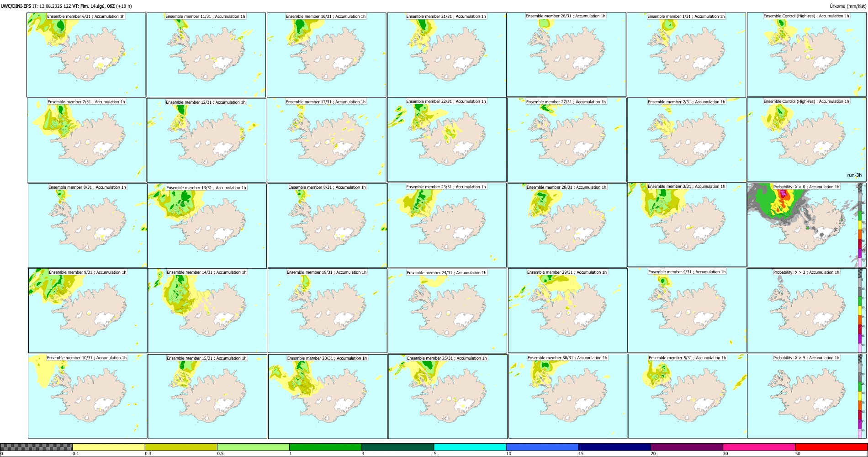Click the pale yellow 0.1–0.3 legend swatch
The width and height of the screenshot is (868, 457).
[109, 447]
